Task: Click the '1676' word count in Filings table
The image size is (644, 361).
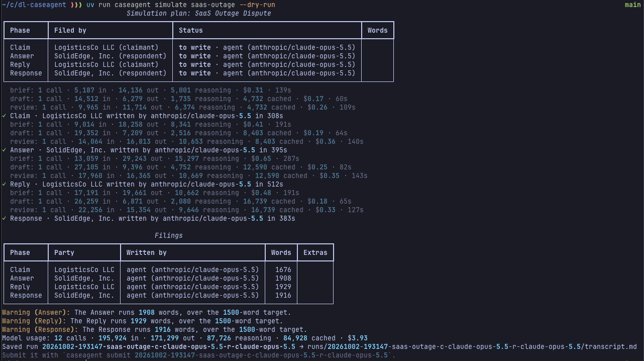Action: (283, 269)
